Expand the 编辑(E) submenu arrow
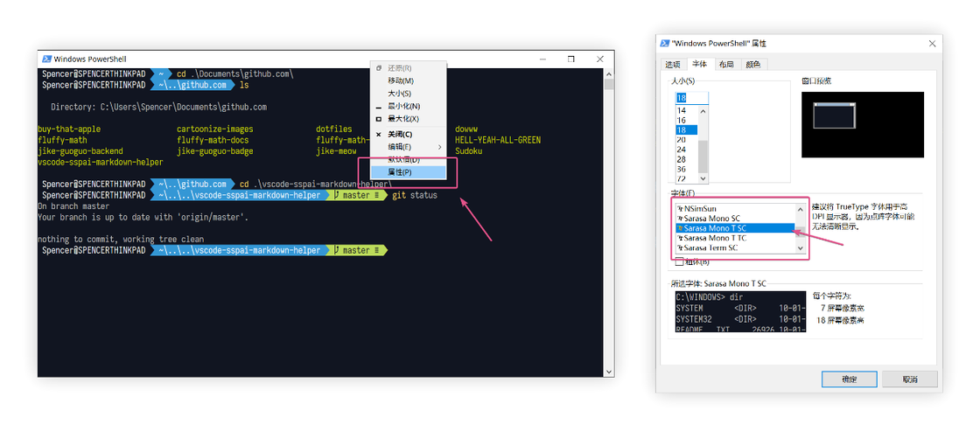The height and width of the screenshot is (425, 980). pos(439,147)
